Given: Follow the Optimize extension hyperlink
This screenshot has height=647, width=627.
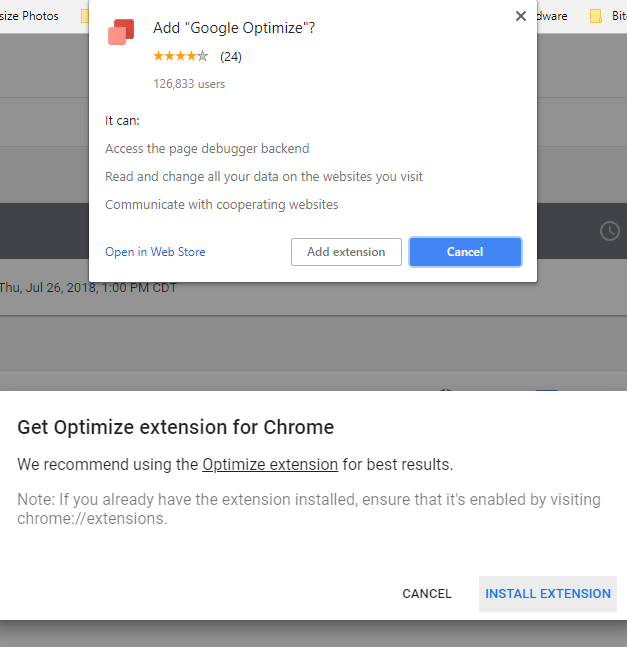Looking at the screenshot, I should [270, 464].
